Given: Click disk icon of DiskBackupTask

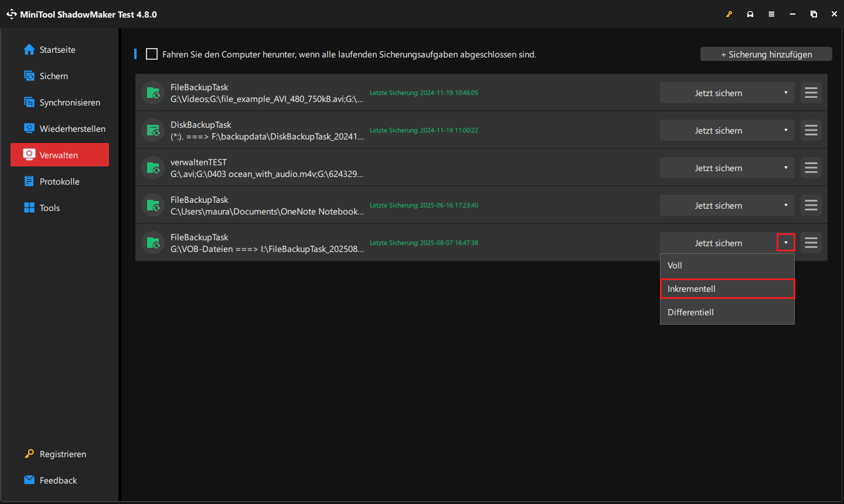Looking at the screenshot, I should point(153,130).
